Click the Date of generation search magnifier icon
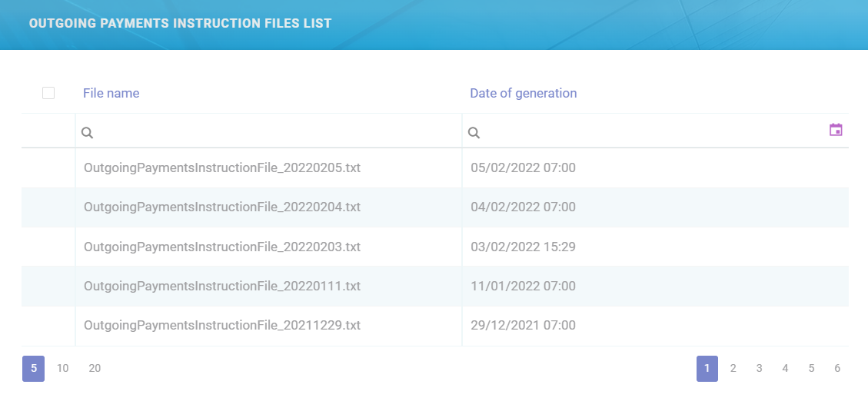The image size is (868, 411). tap(474, 133)
